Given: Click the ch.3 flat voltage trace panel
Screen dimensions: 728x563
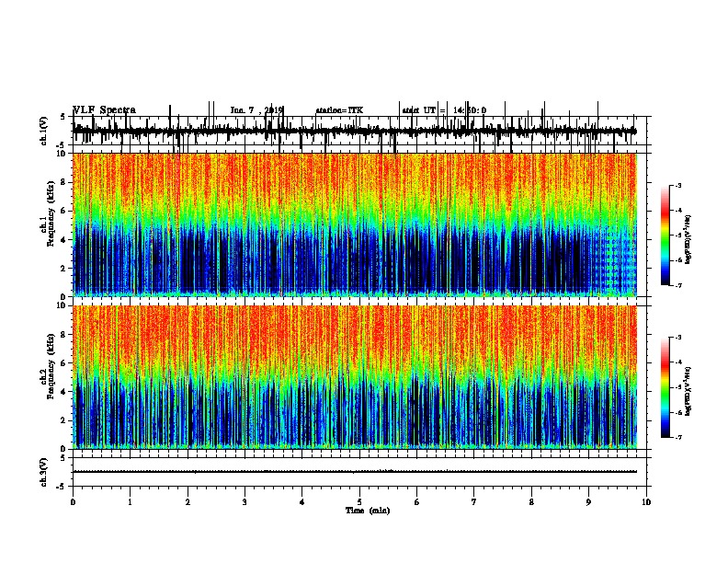Looking at the screenshot, I should coord(359,472).
